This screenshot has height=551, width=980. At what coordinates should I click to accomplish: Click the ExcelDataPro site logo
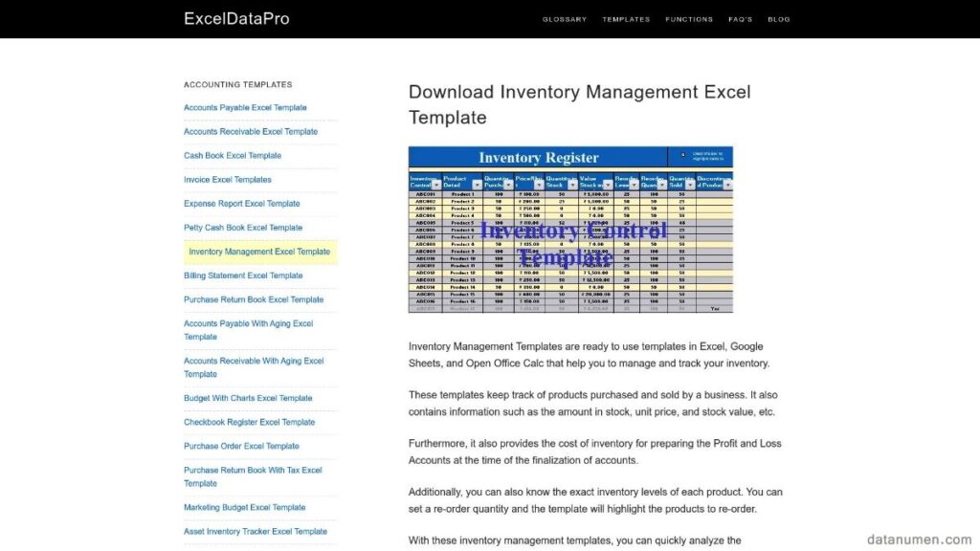236,19
